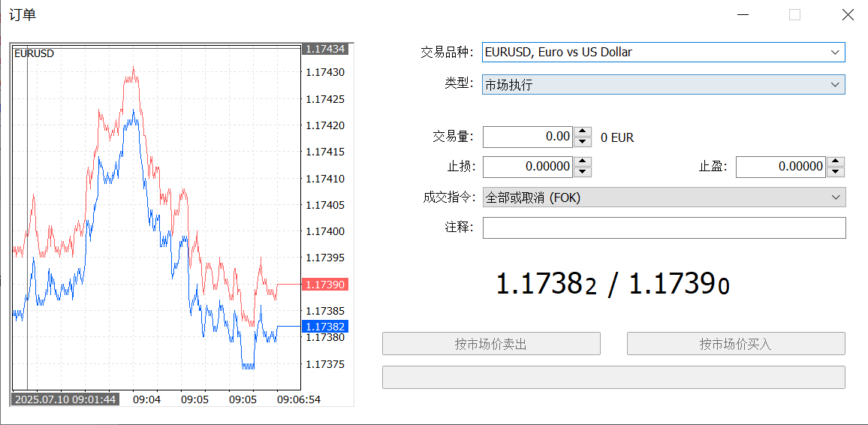Viewport: 868px width, 425px height.
Task: Decrease the 交易量 volume with down arrow
Action: 582,142
